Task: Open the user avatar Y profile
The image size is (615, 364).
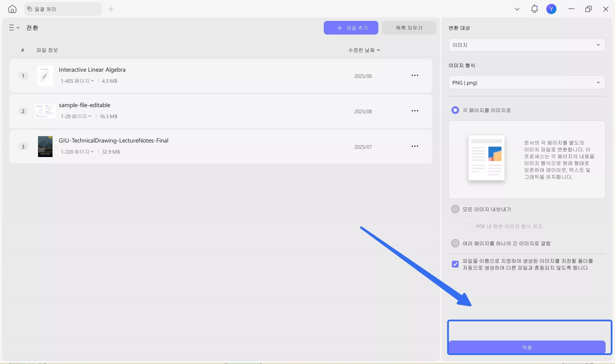Action: [551, 9]
